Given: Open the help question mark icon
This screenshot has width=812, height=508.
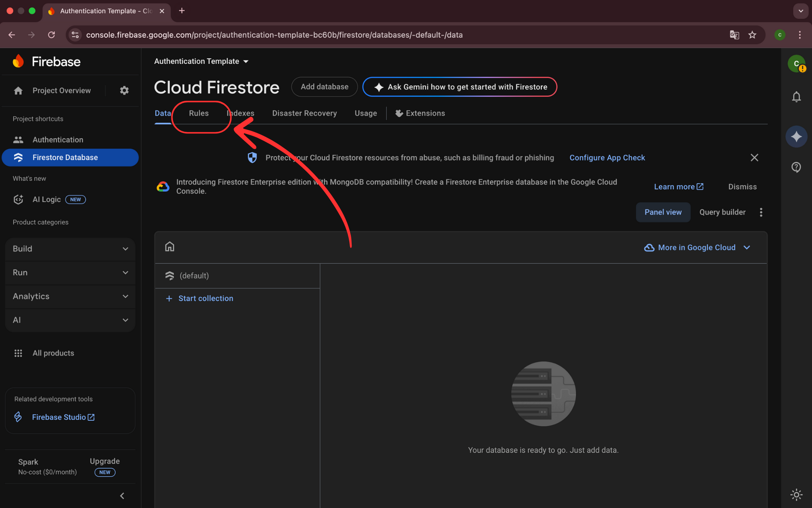Looking at the screenshot, I should click(x=796, y=167).
